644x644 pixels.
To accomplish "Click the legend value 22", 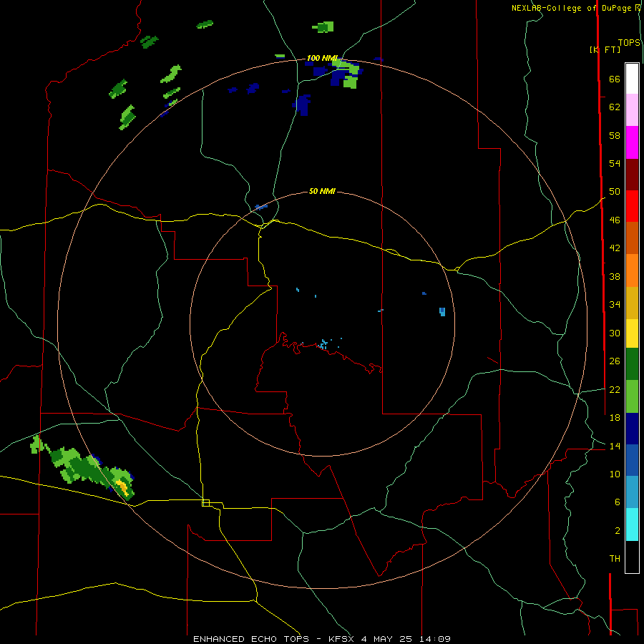I will coord(615,389).
